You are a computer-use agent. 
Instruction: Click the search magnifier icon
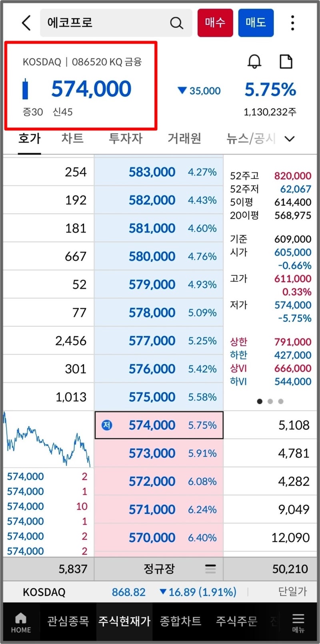(x=176, y=23)
